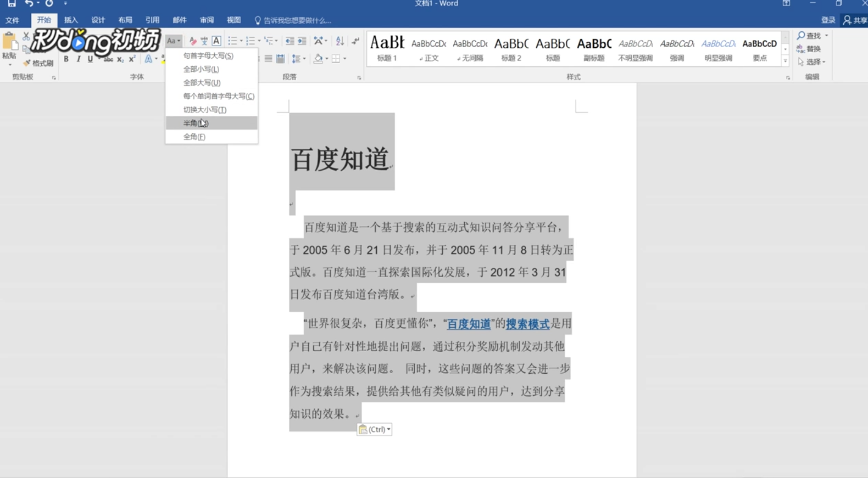The height and width of the screenshot is (478, 868).
Task: Click the Asian Layout icon
Action: (x=319, y=41)
